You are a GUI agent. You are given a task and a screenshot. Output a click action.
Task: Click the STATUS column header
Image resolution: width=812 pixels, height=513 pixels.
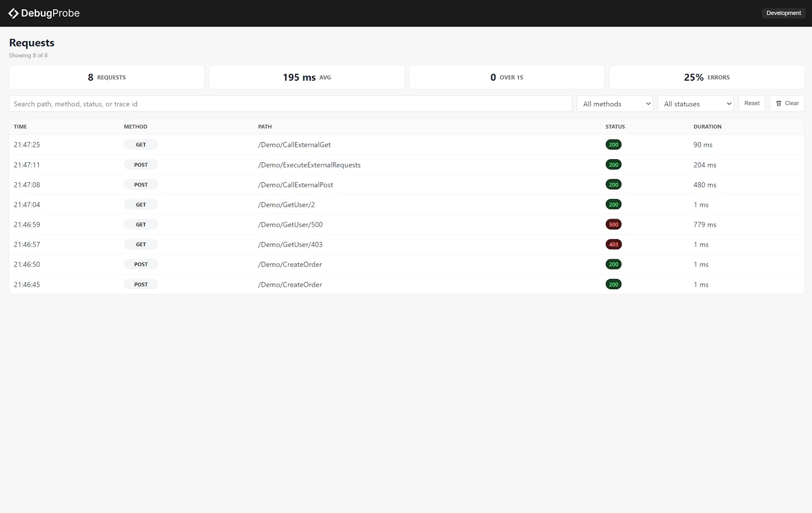(615, 127)
